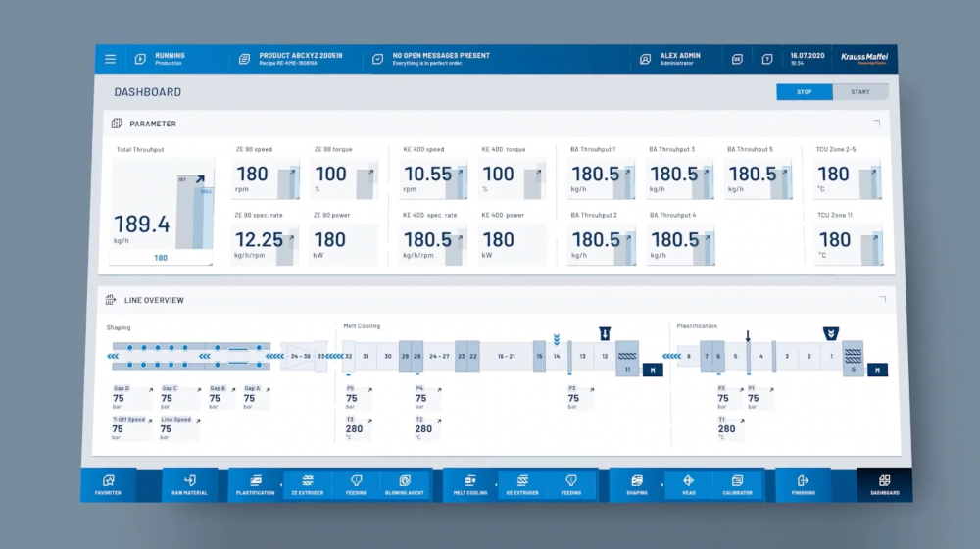Click the messages icon in the header
Image resolution: width=980 pixels, height=549 pixels.
[377, 59]
